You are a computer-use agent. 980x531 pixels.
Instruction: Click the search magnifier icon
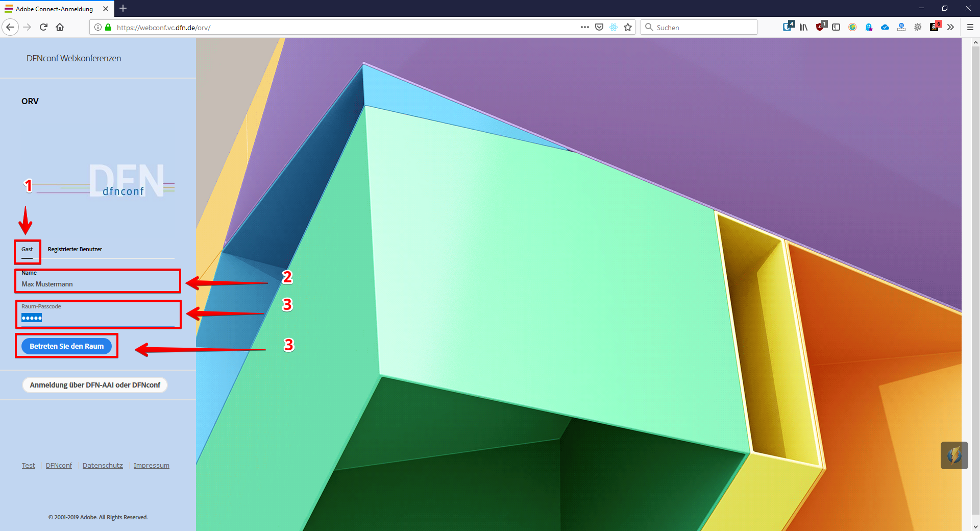(649, 27)
